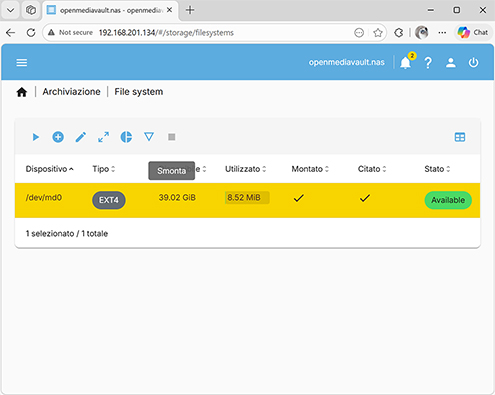Click the Not secure site warning
This screenshot has width=495, height=395.
point(71,33)
